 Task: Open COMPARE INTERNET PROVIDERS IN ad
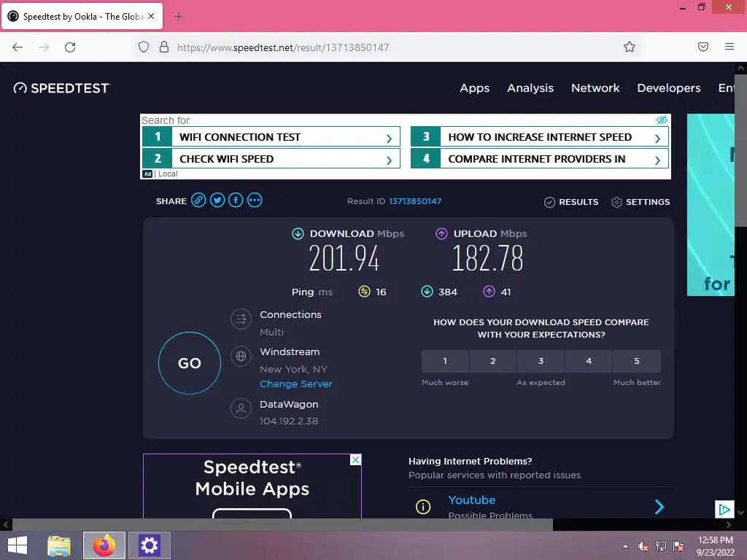(540, 158)
